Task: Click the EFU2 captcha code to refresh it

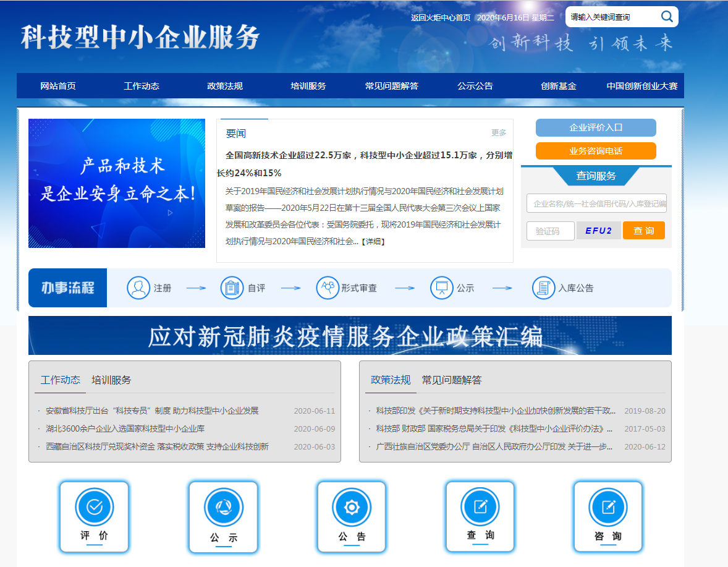Action: point(598,230)
